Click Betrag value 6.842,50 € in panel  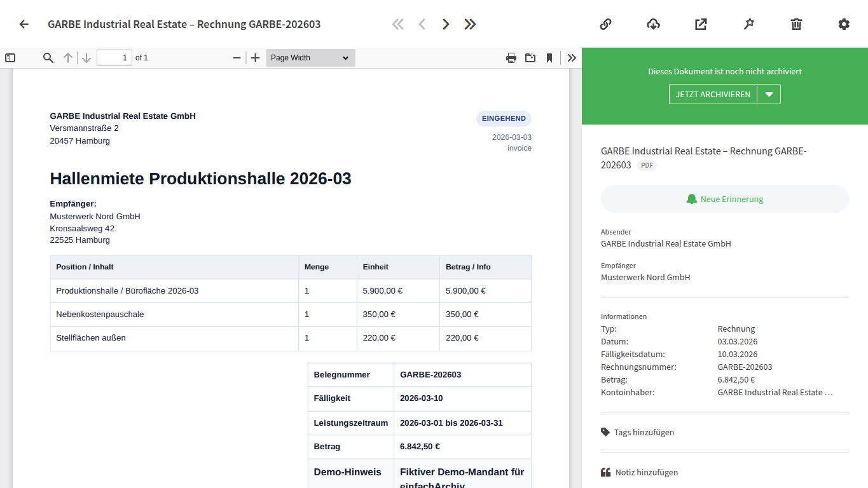pyautogui.click(x=736, y=379)
